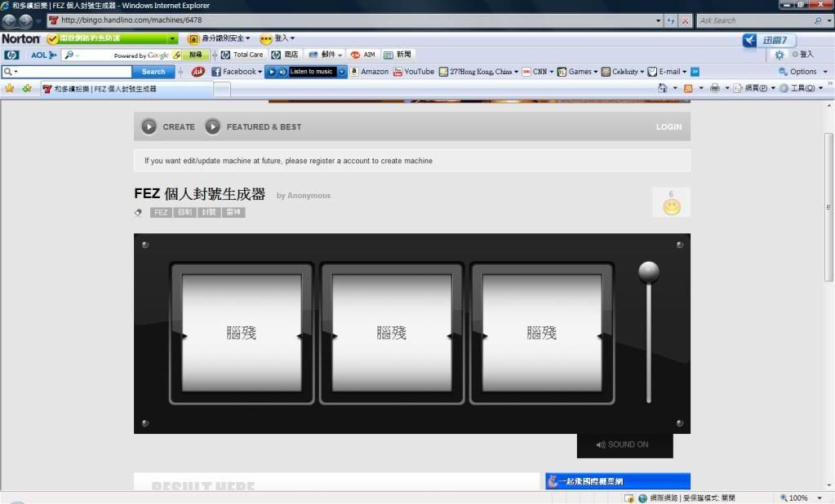Viewport: 835px width, 504px height.
Task: Click the browser address bar
Action: click(351, 20)
